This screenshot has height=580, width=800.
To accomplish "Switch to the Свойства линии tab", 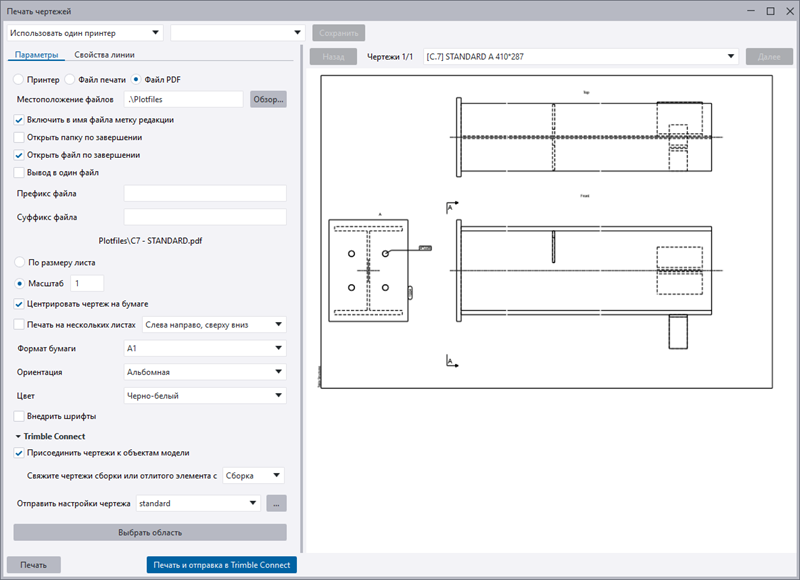I will [x=105, y=55].
